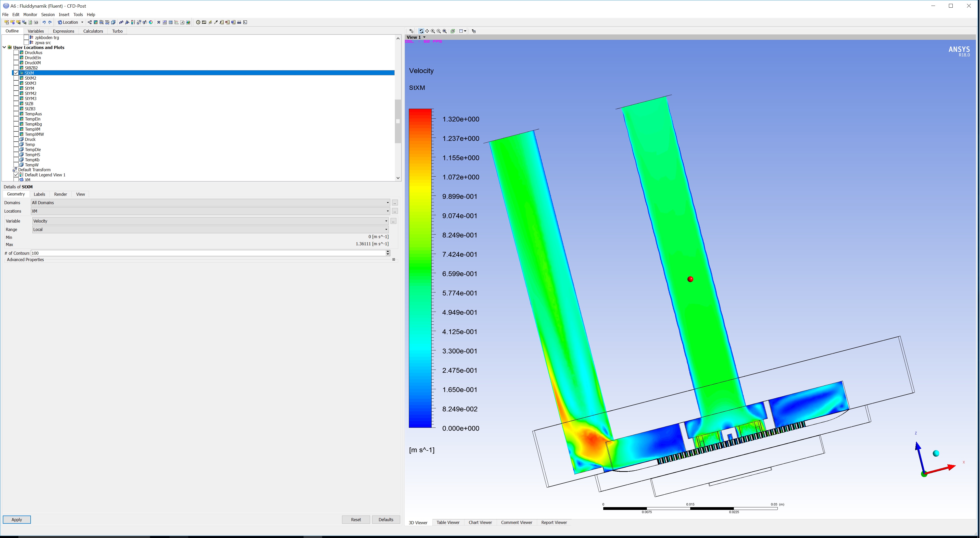Click the Fit View magnifier icon
The height and width of the screenshot is (538, 980).
(445, 31)
